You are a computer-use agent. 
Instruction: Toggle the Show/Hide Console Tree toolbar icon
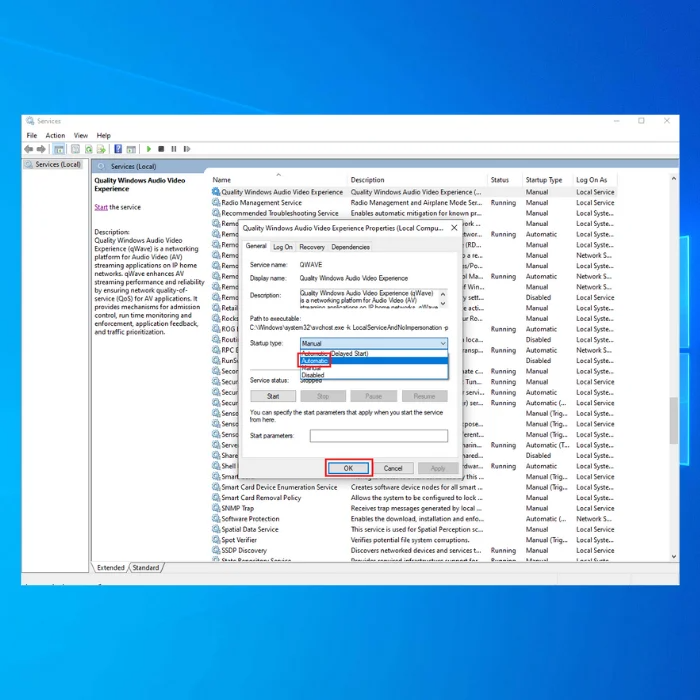pyautogui.click(x=58, y=149)
